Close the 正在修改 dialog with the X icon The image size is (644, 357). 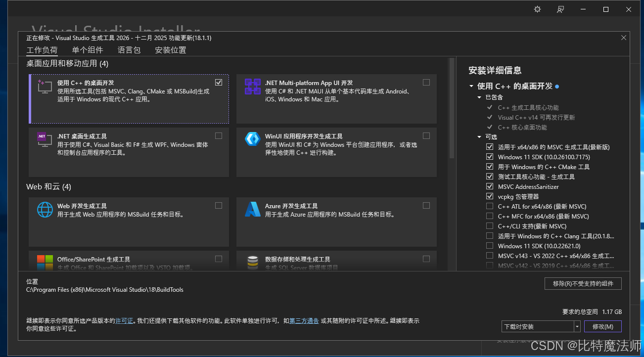tap(624, 38)
